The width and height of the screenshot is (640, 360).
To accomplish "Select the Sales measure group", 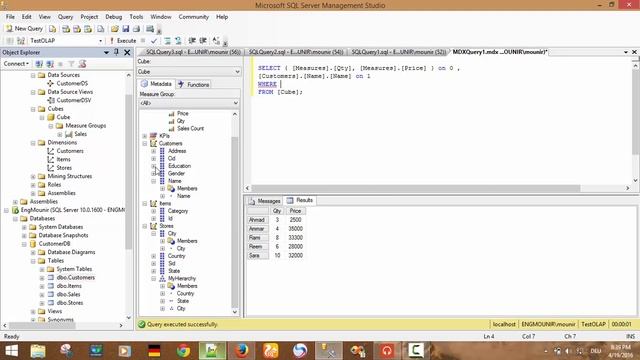I will (80, 134).
